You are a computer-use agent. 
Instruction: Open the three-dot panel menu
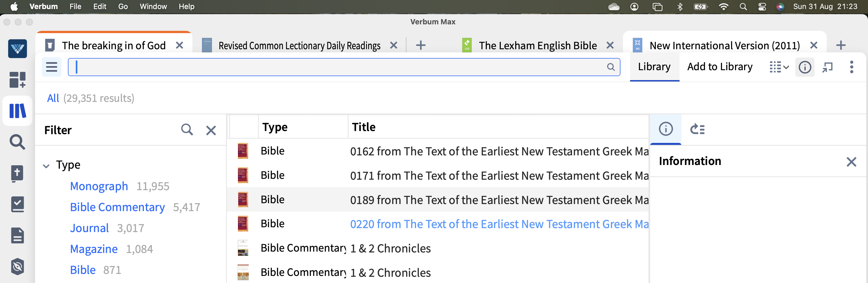(852, 67)
